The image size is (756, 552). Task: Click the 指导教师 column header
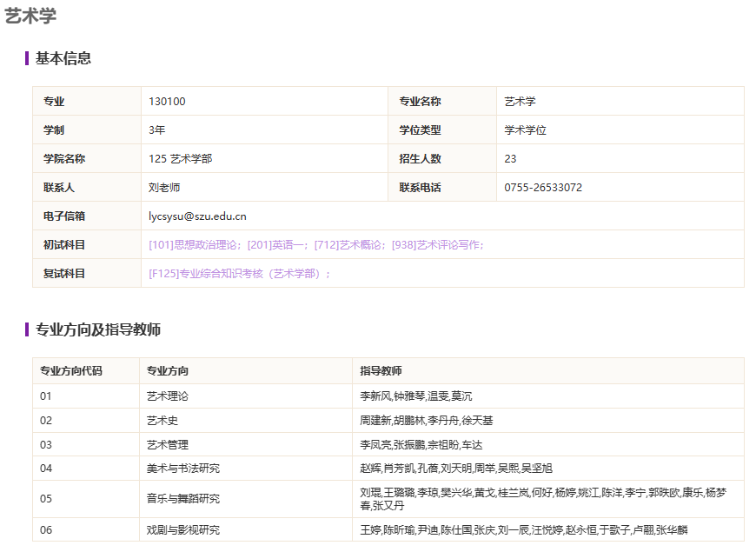click(x=381, y=371)
